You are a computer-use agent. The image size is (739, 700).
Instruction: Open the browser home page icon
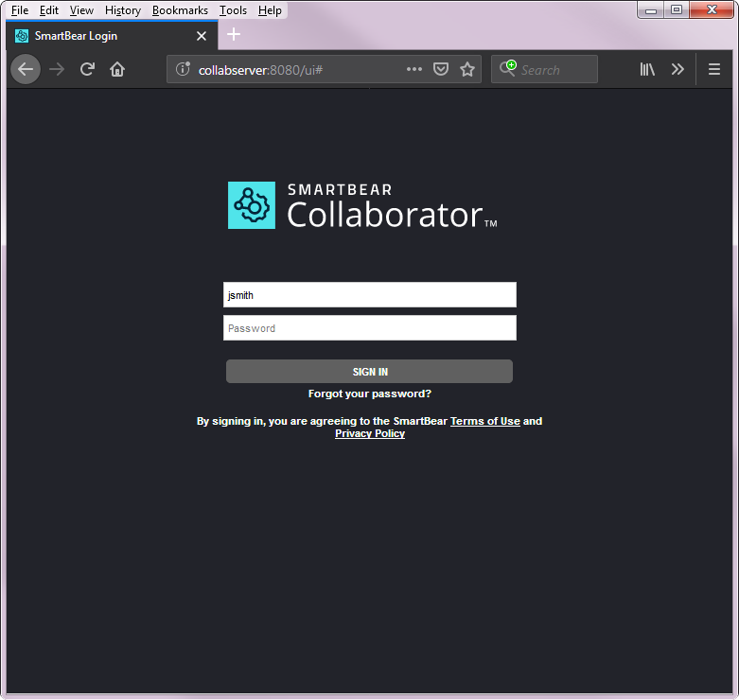click(x=117, y=70)
